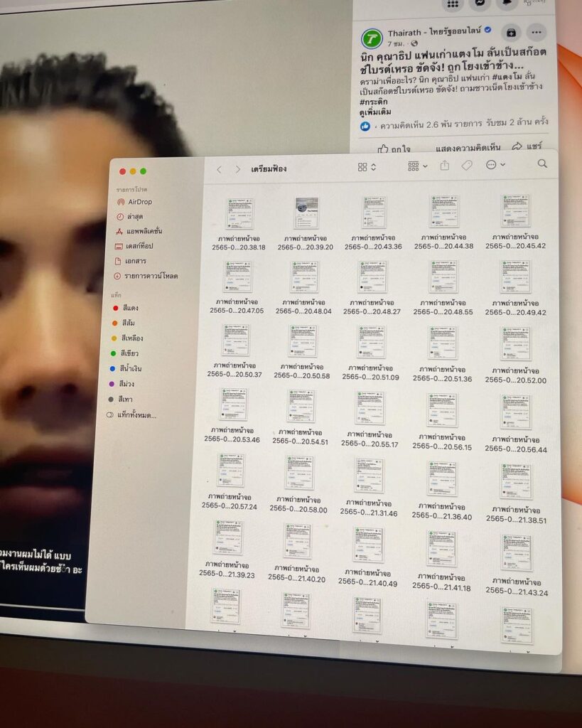Click the Finder search magnifier icon
Screen dimensions: 582x728
542,164
